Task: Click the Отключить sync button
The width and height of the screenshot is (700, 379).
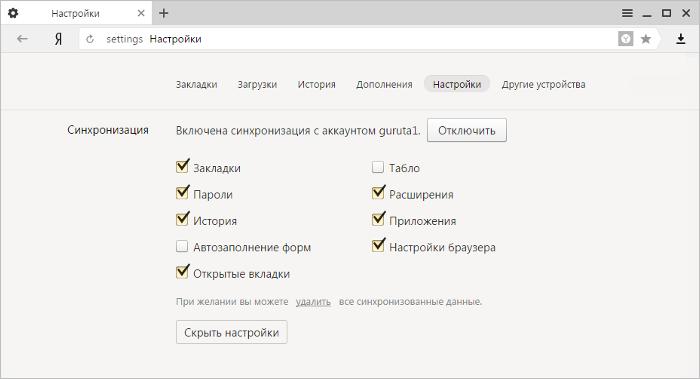Action: click(467, 130)
